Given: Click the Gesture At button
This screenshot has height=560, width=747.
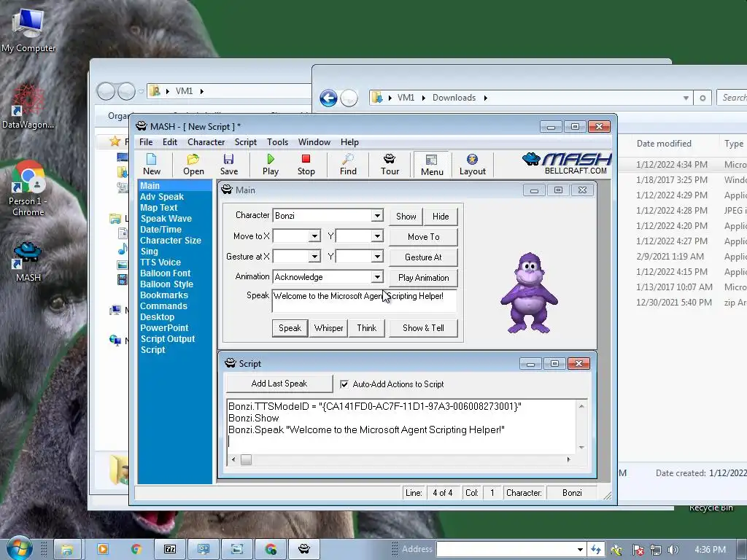Looking at the screenshot, I should pyautogui.click(x=424, y=257).
